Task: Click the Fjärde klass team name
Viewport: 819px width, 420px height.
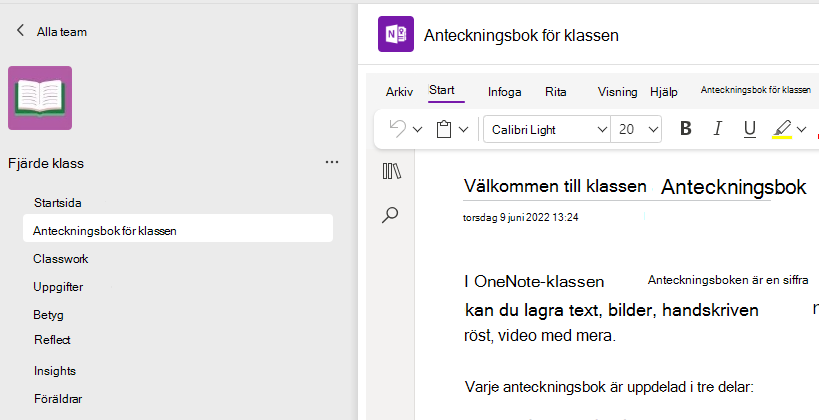Action: point(46,164)
